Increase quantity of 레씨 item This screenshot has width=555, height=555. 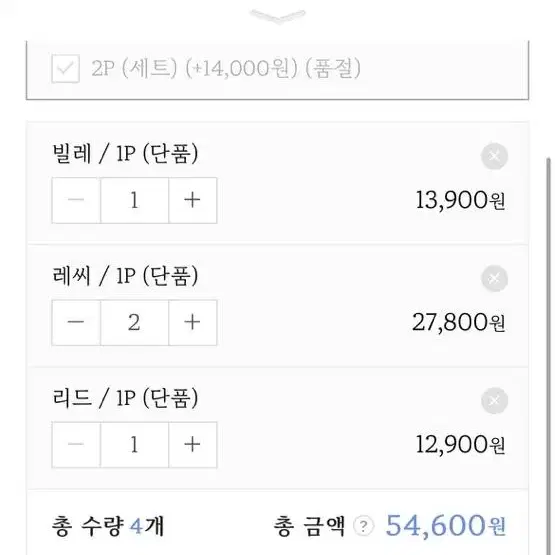pos(193,322)
